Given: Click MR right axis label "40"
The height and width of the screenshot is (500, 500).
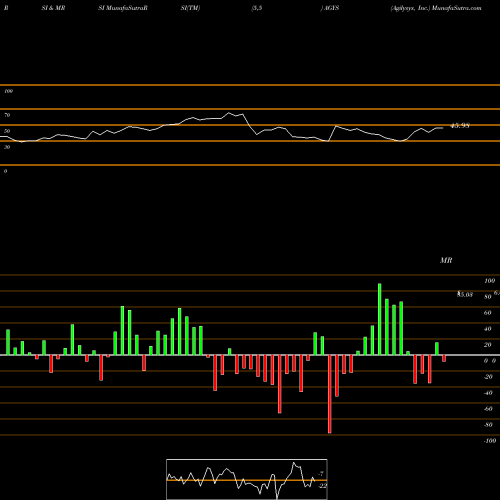Looking at the screenshot, I should (x=488, y=329).
